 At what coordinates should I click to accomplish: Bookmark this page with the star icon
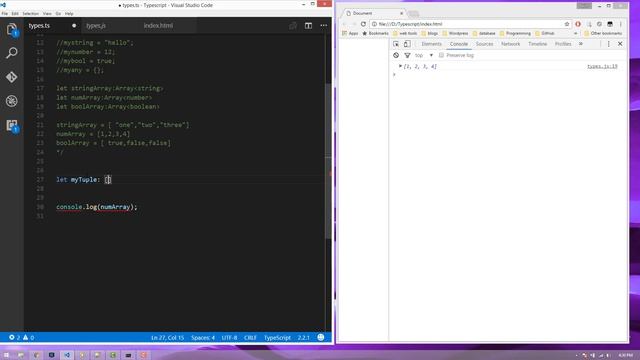pos(567,24)
